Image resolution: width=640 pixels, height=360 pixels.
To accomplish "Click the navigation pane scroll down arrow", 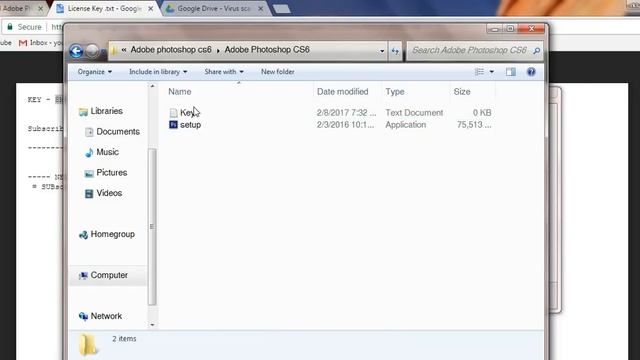I will (152, 325).
